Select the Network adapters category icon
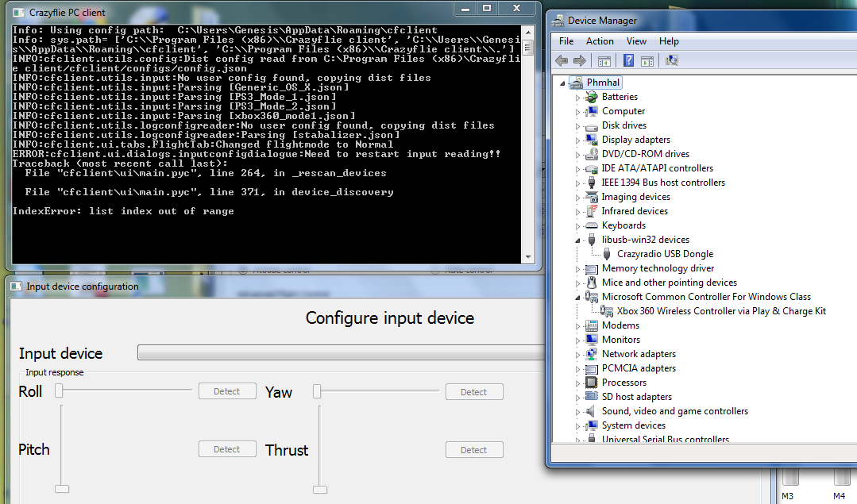 pos(591,354)
